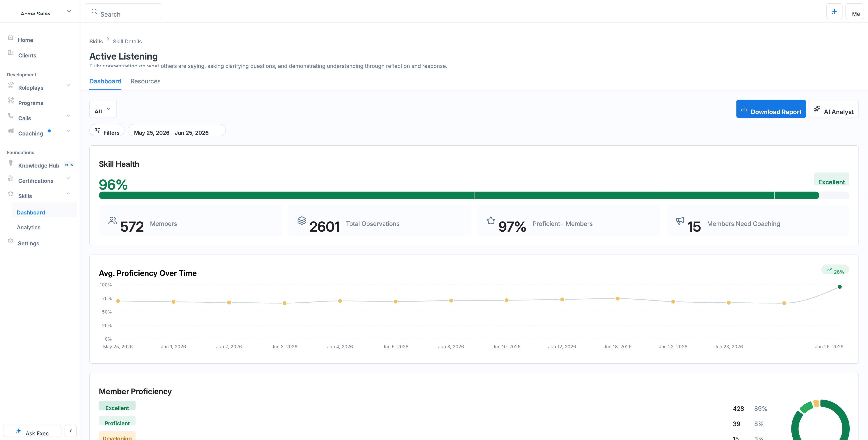Click the Download Report button
The height and width of the screenshot is (440, 868).
[x=771, y=109]
